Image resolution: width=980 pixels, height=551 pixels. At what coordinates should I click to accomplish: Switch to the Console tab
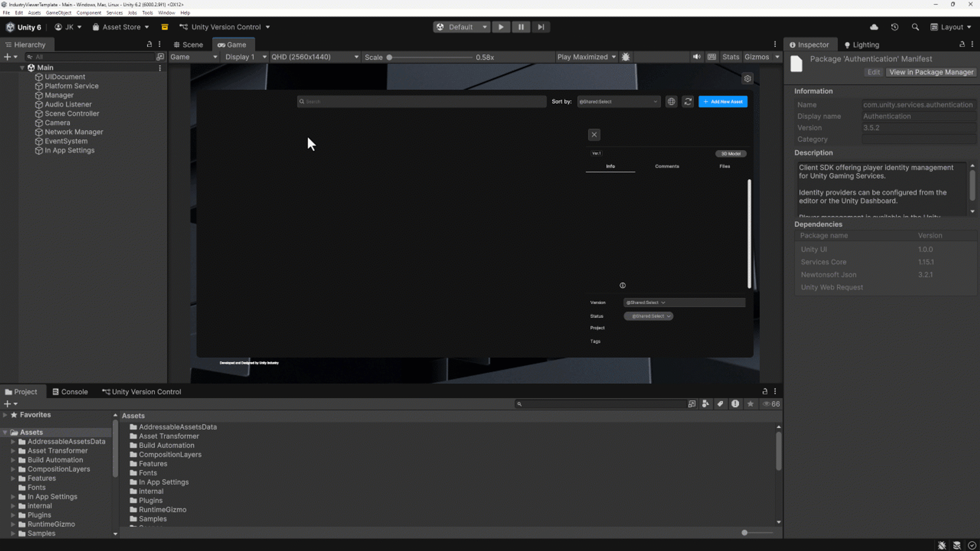pyautogui.click(x=70, y=392)
